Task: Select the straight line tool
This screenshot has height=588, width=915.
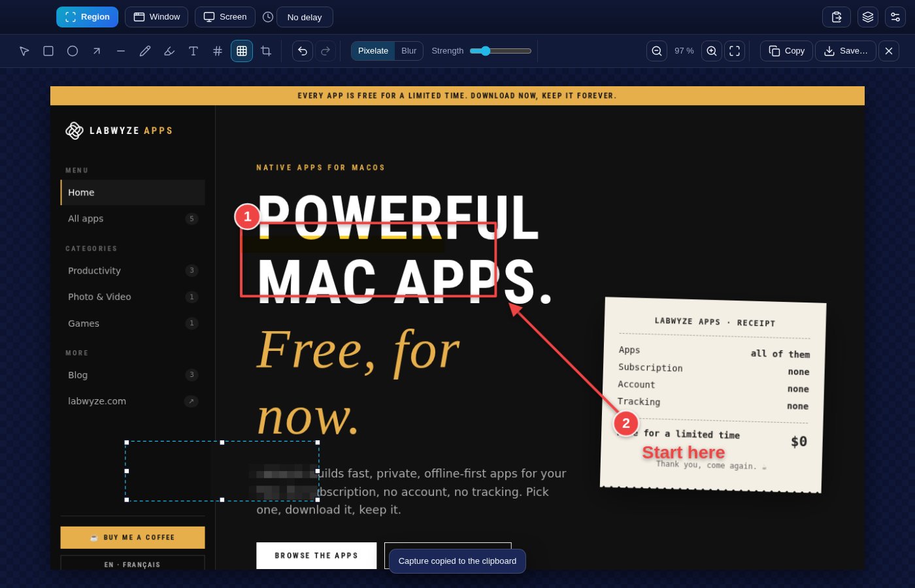Action: (121, 51)
